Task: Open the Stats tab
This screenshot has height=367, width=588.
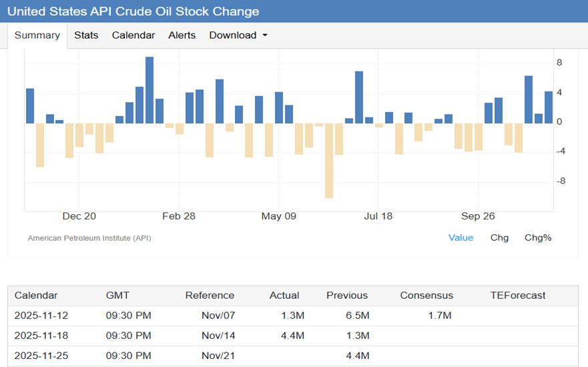Action: tap(86, 35)
